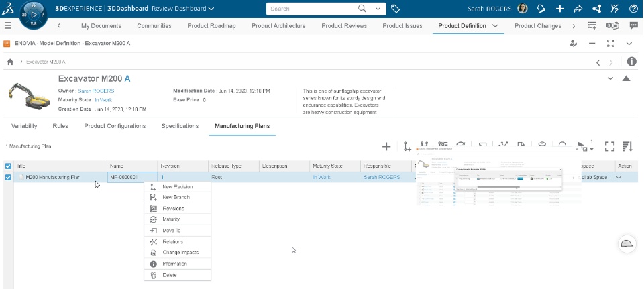
Task: Open the Share arrow icon
Action: coord(578,9)
